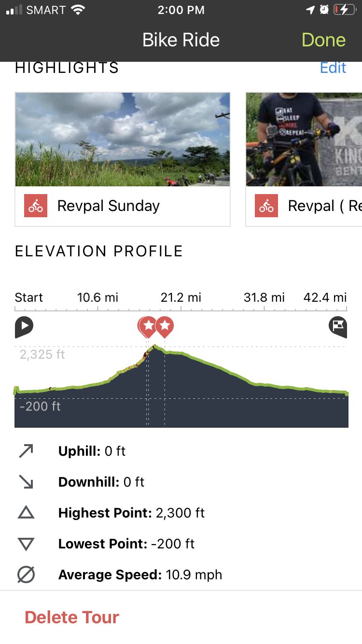The width and height of the screenshot is (362, 644).
Task: Tap the bike icon beside Revpal Sunday
Action: (x=36, y=206)
